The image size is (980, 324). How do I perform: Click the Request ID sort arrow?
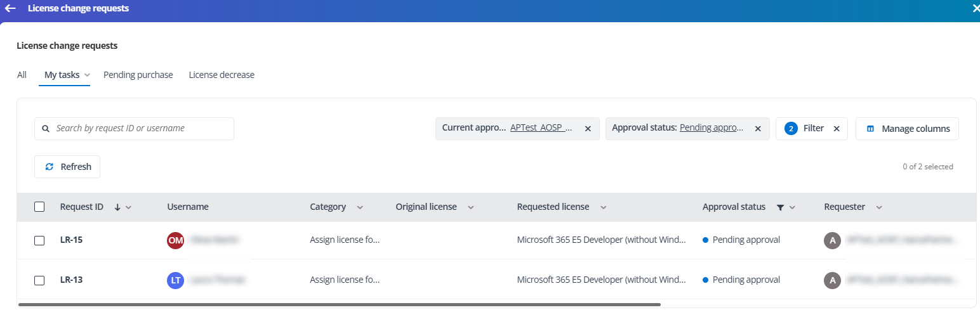(x=117, y=207)
